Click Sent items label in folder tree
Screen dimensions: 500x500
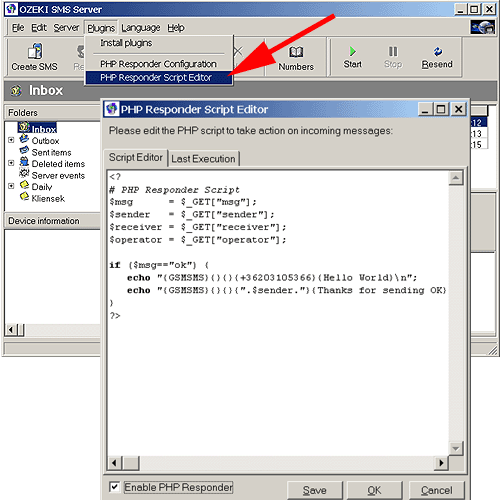coord(51,152)
